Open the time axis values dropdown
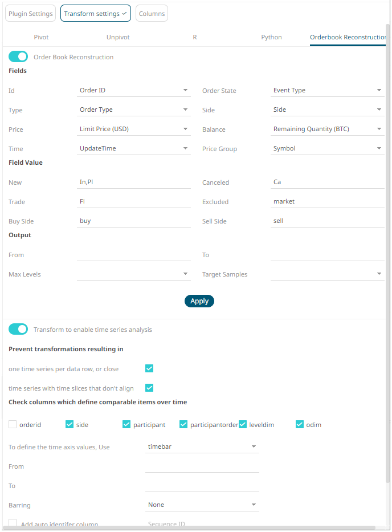 202,447
